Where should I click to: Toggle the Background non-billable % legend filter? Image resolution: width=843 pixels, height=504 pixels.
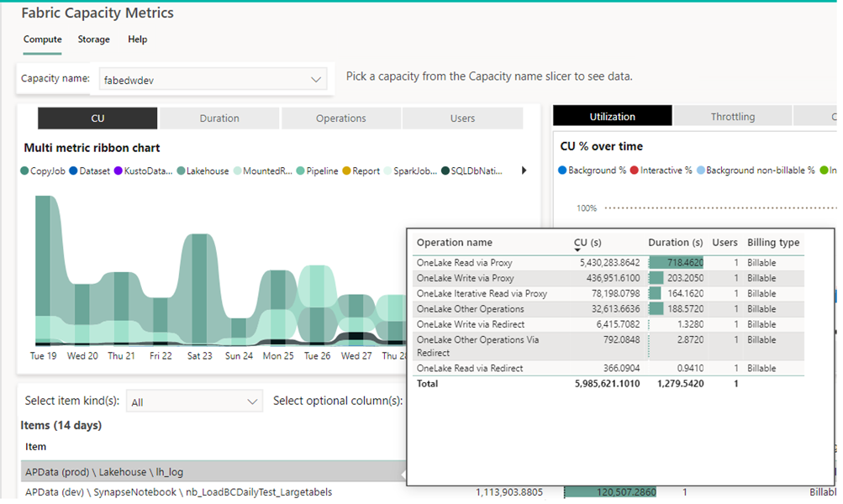tap(701, 170)
